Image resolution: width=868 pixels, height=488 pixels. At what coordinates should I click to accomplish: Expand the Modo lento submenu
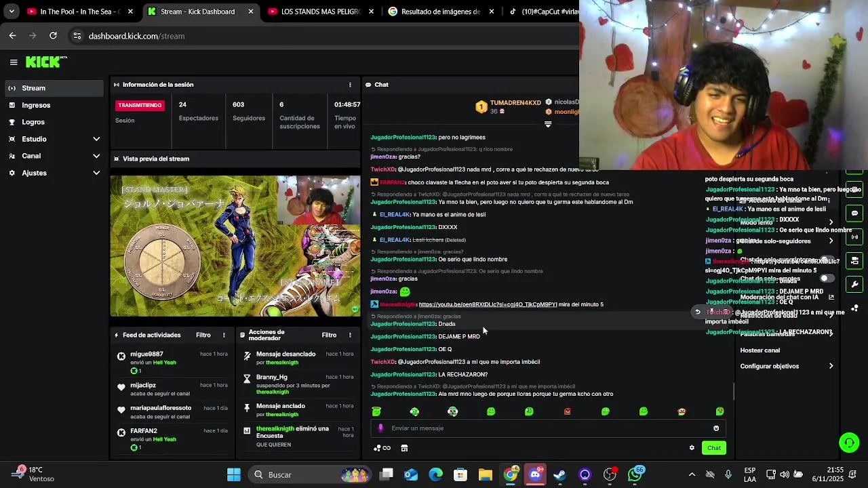[787, 222]
